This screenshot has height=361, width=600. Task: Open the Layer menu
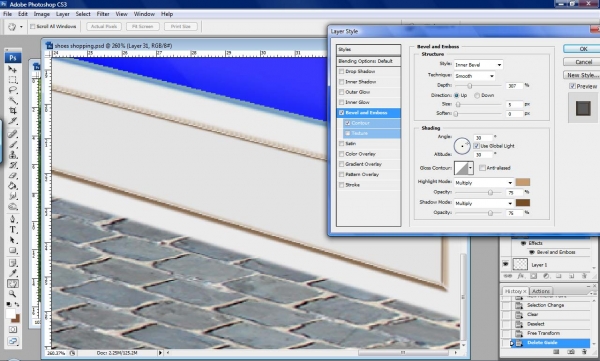coord(63,14)
